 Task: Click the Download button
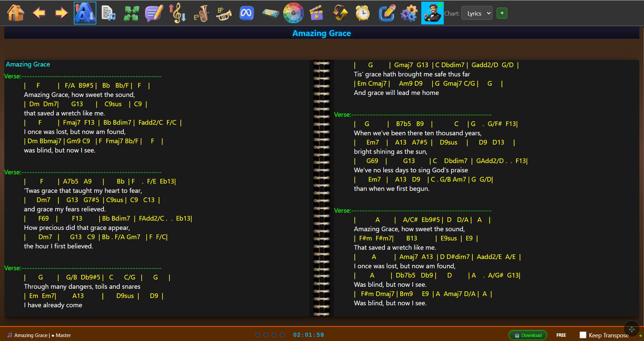coord(528,335)
